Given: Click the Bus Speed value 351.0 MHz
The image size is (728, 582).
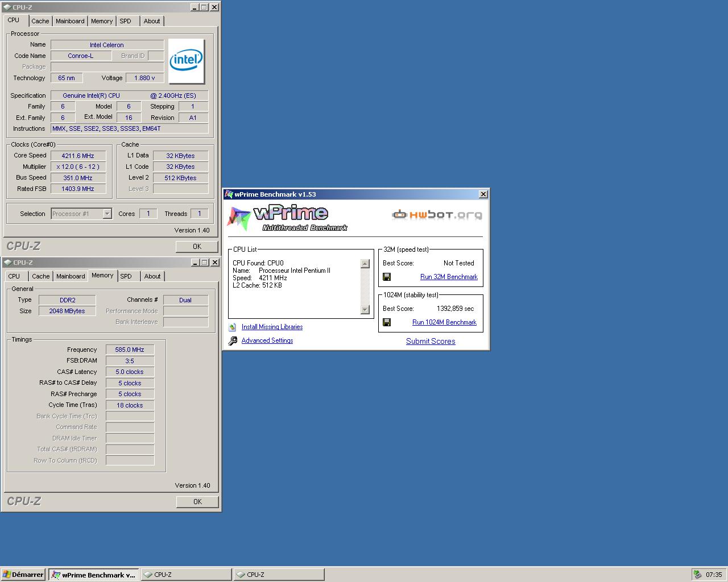Looking at the screenshot, I should [78, 178].
